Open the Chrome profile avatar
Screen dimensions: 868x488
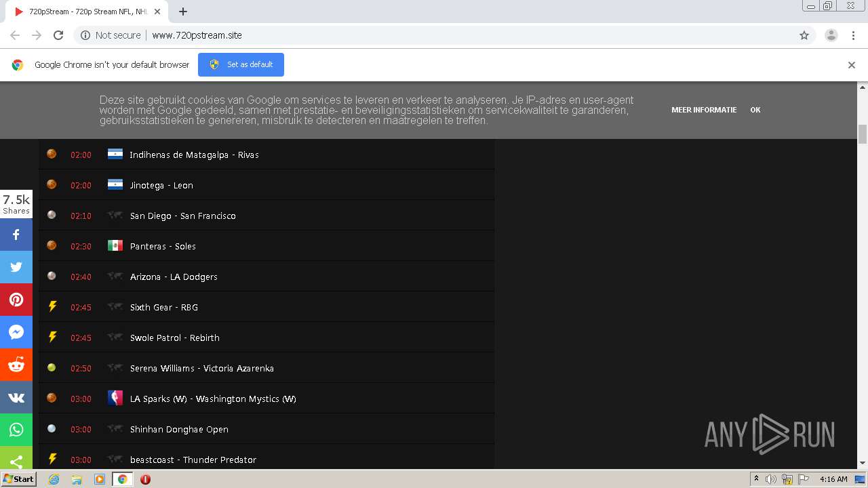831,35
